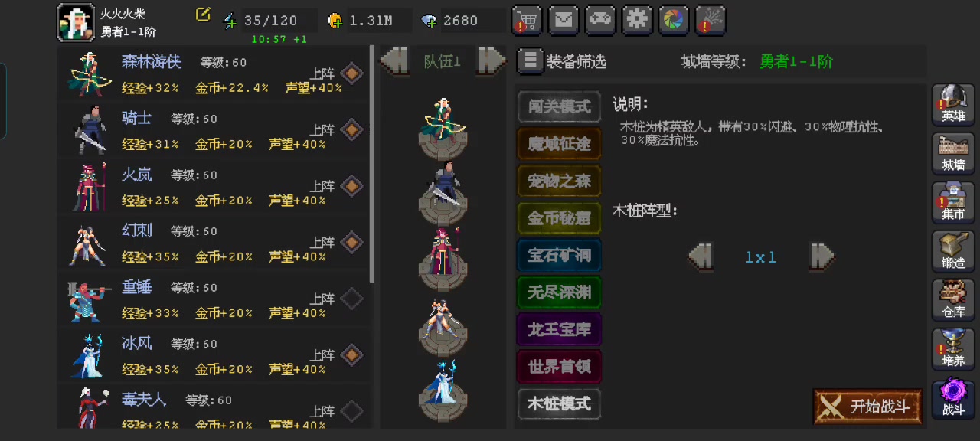Start battle with 开始战斗 button
980x441 pixels.
tap(867, 407)
